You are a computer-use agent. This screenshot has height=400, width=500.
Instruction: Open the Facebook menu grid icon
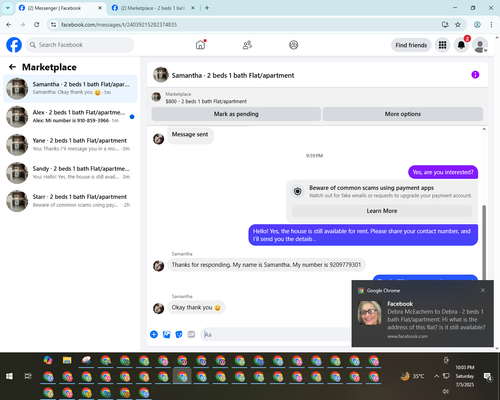tap(442, 45)
